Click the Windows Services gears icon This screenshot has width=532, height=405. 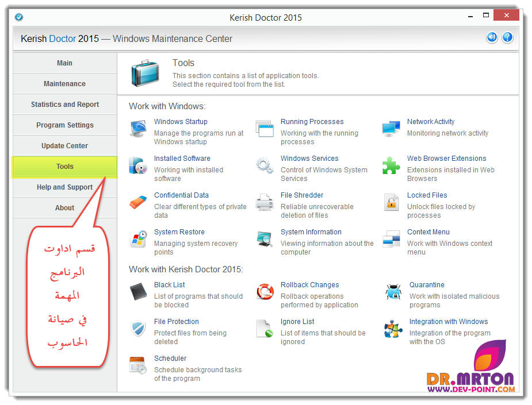coord(265,165)
